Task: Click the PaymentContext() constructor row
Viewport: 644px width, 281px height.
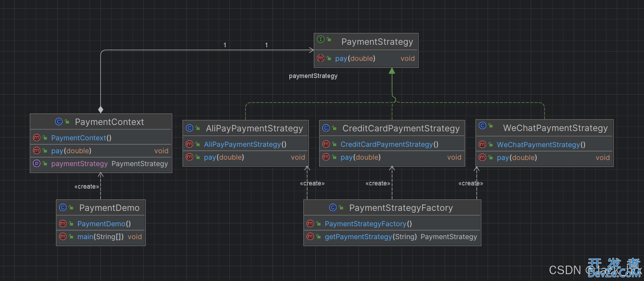Action: tap(101, 138)
